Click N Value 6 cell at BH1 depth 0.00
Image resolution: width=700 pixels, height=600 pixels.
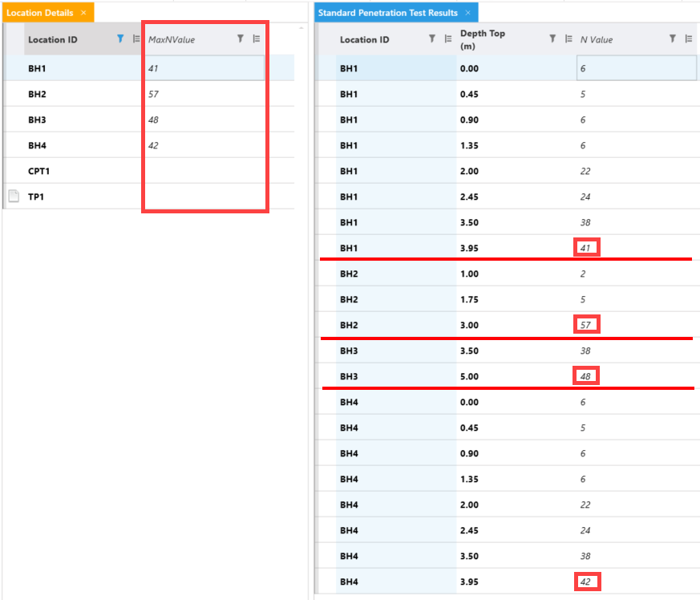(636, 68)
